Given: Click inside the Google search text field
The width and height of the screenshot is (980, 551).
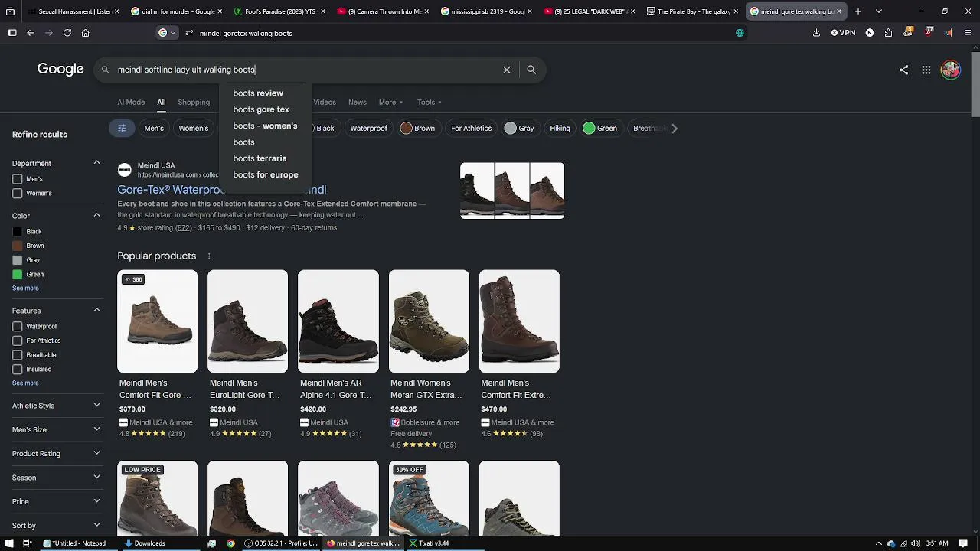Looking at the screenshot, I should (306, 70).
